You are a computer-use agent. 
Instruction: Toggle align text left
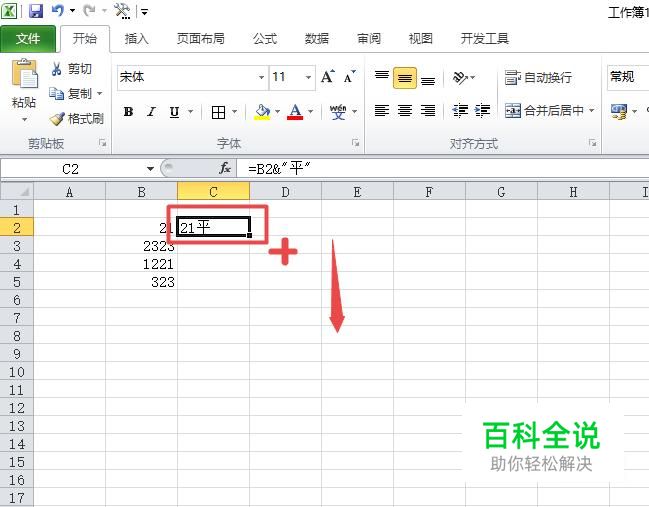pos(382,111)
